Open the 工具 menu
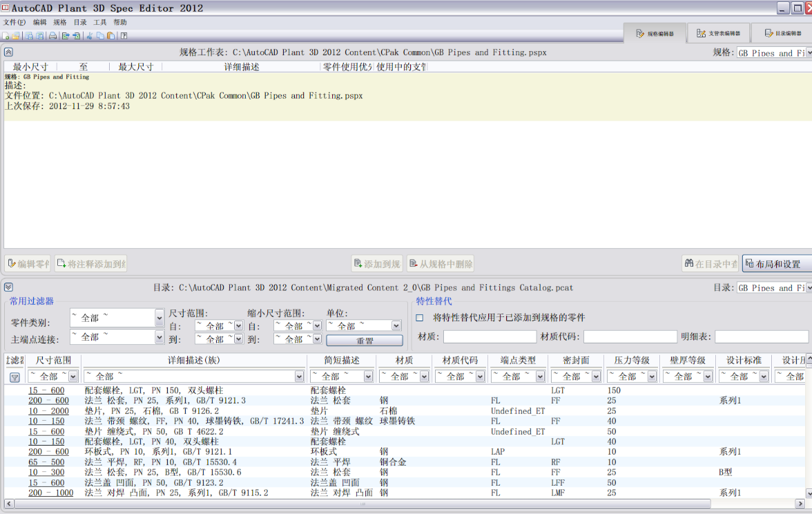This screenshot has width=812, height=514. (x=100, y=22)
